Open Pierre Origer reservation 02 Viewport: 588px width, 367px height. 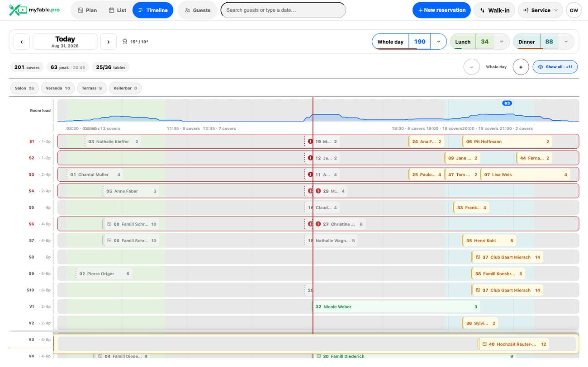(x=104, y=274)
